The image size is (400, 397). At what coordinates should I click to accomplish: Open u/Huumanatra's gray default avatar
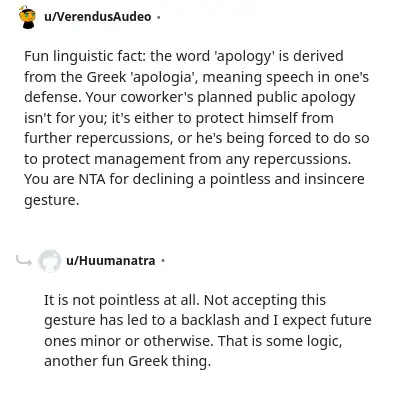click(50, 261)
